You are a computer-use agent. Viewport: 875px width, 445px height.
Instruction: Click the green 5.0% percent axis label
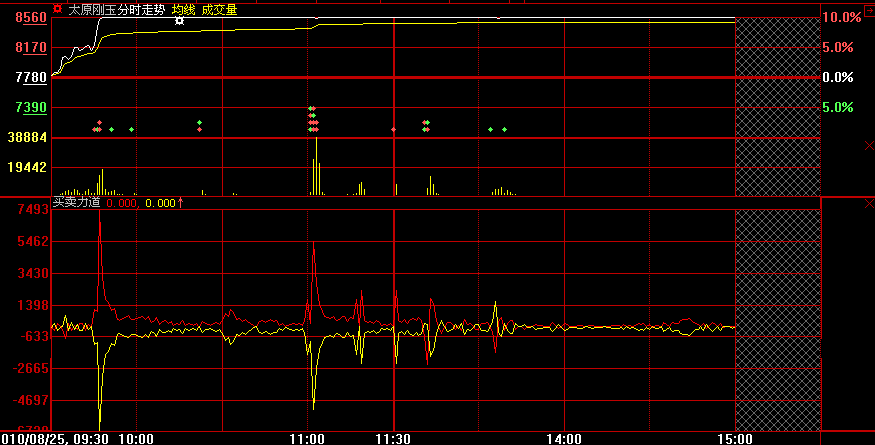pos(838,107)
